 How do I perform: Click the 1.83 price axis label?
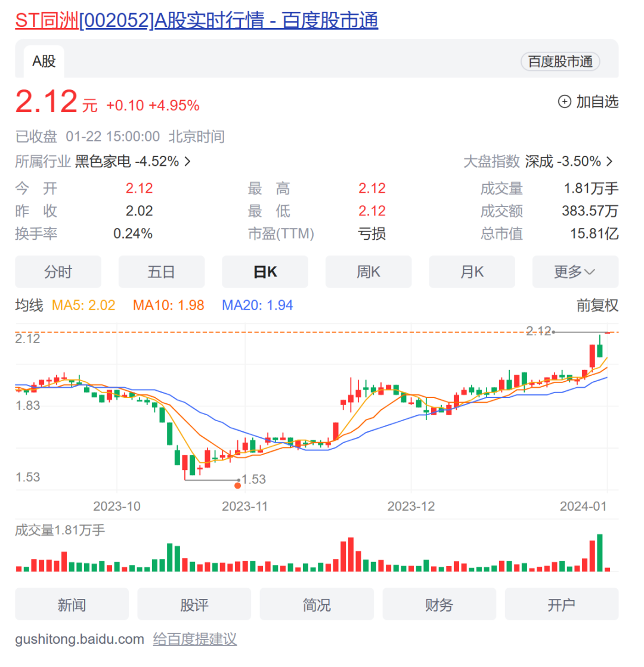[x=27, y=405]
